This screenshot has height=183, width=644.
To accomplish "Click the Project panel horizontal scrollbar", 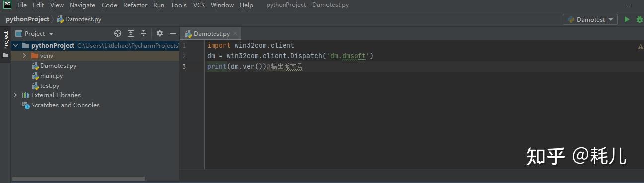I will [x=78, y=178].
